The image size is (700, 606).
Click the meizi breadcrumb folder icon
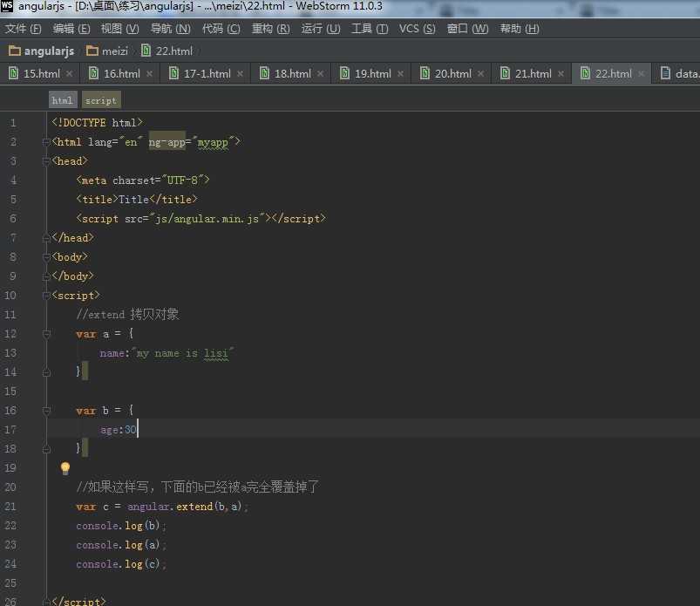point(92,51)
